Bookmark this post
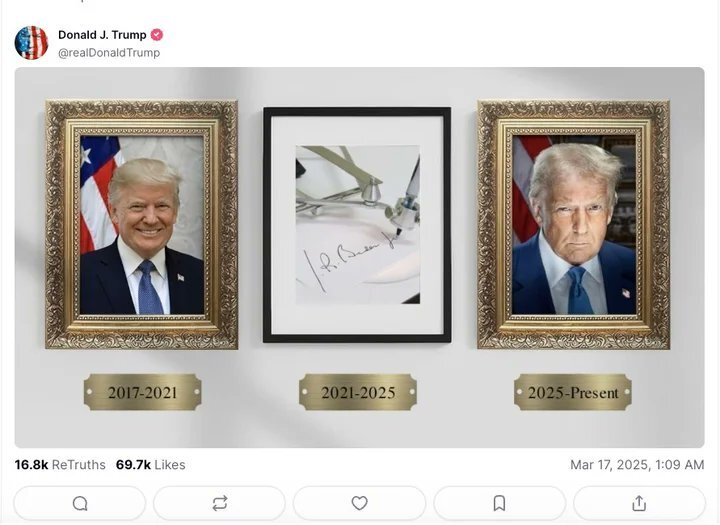 [499, 503]
